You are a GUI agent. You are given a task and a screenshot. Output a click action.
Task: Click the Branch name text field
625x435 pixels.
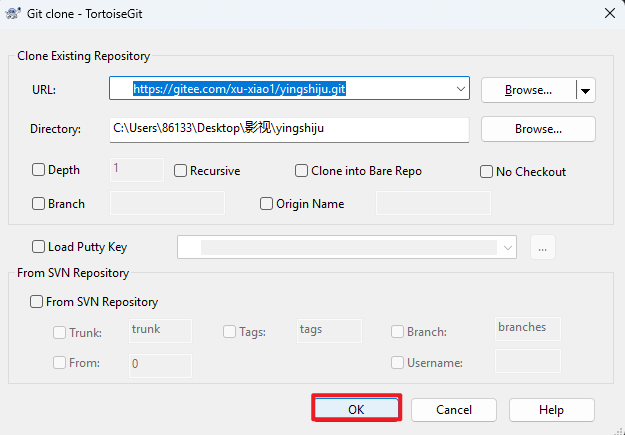(167, 203)
